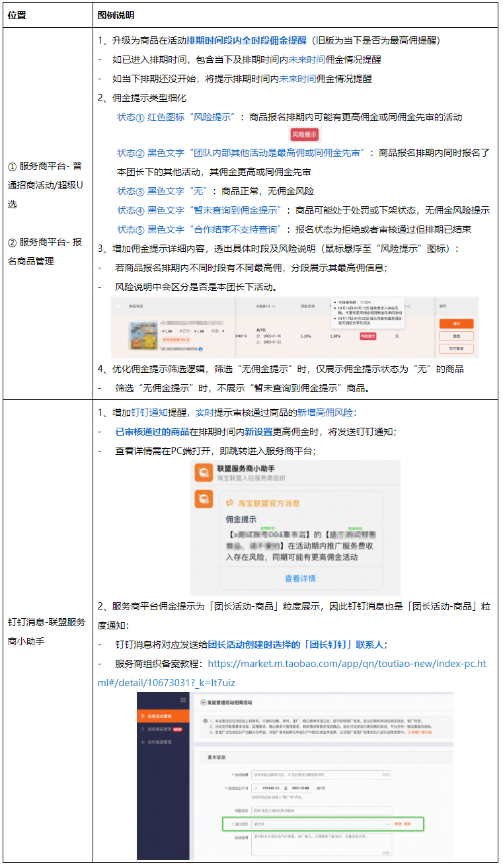Click the 联盟服务商小助手 robot avatar in the chat header
This screenshot has height=868, width=503.
click(204, 473)
